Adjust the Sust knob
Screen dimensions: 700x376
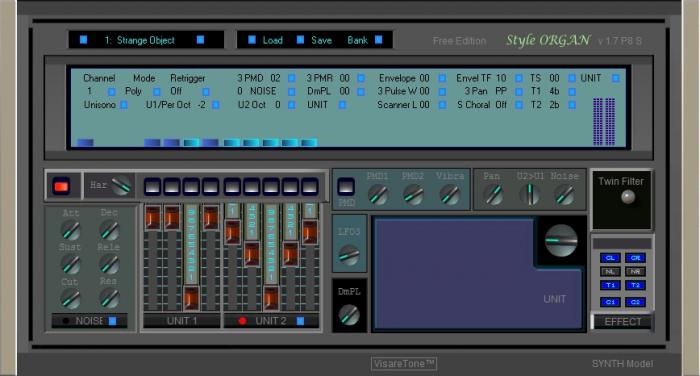(71, 265)
